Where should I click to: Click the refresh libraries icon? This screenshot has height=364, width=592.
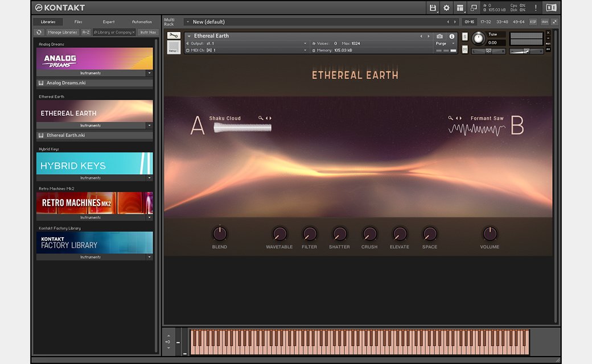39,32
